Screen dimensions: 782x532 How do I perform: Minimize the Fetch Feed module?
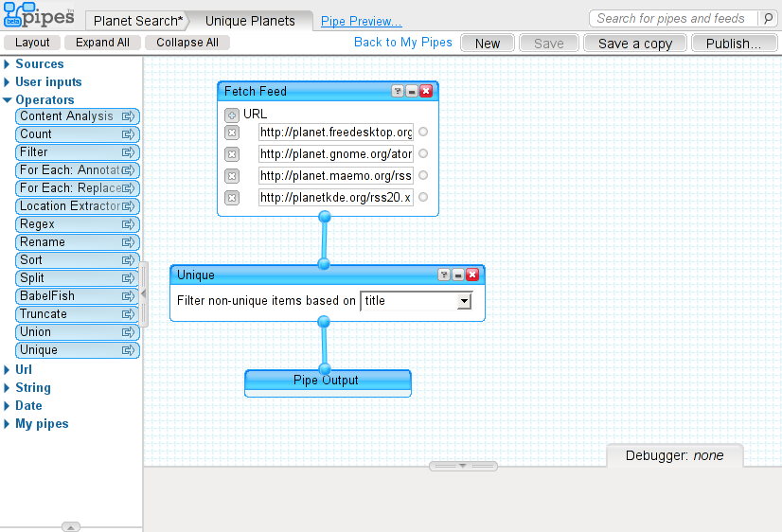(412, 91)
